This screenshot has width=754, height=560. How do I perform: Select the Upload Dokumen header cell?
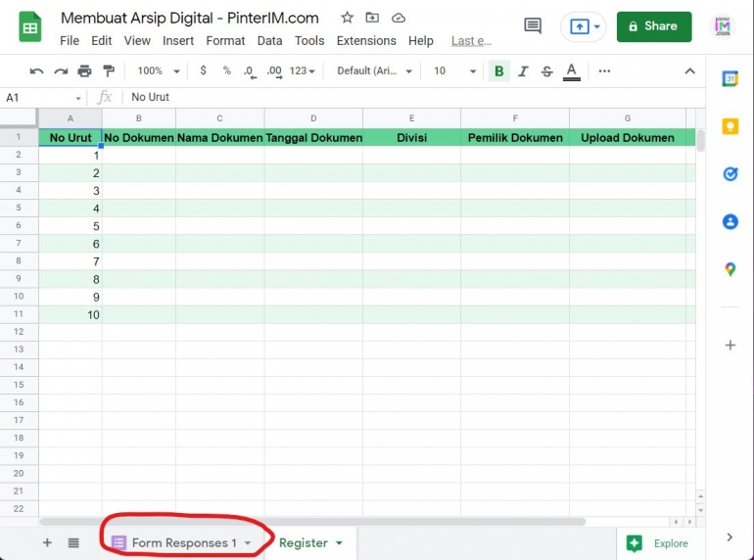(x=628, y=138)
